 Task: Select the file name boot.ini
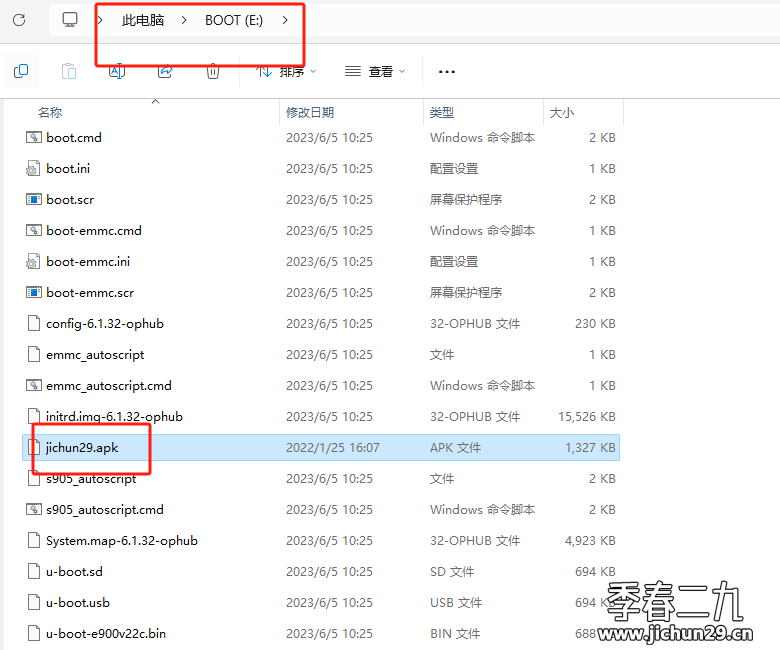point(68,169)
